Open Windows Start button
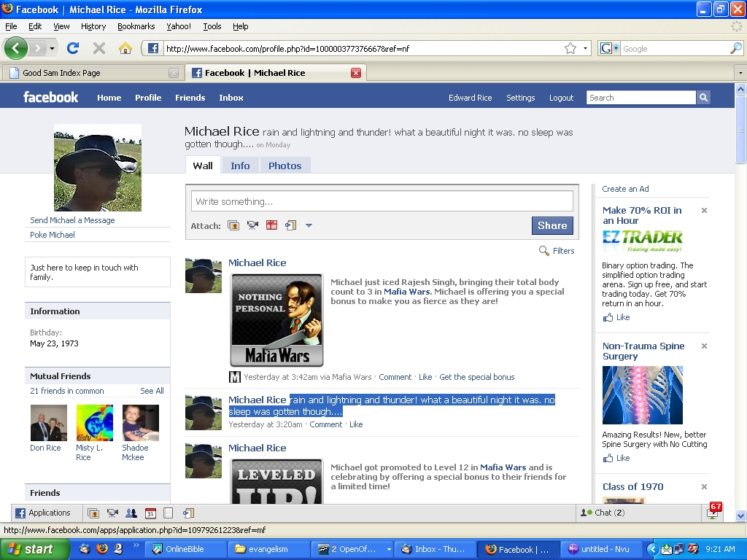Viewport: 747px width, 560px height. point(34,549)
